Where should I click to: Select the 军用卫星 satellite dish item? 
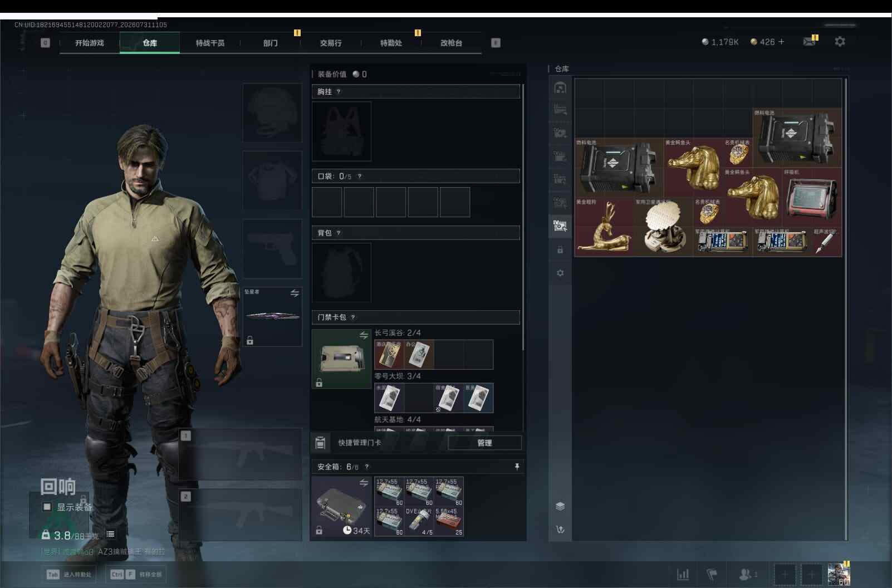(664, 227)
